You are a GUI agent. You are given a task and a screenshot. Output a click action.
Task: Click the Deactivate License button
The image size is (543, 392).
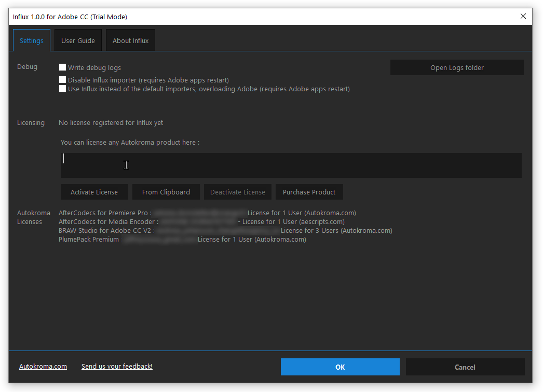(237, 192)
